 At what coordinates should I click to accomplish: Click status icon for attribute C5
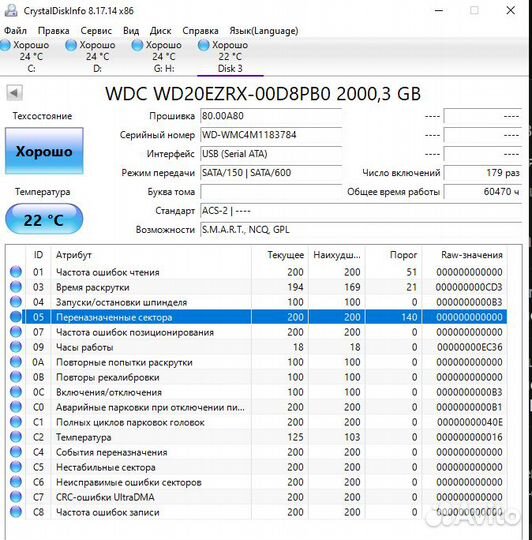pyautogui.click(x=16, y=467)
